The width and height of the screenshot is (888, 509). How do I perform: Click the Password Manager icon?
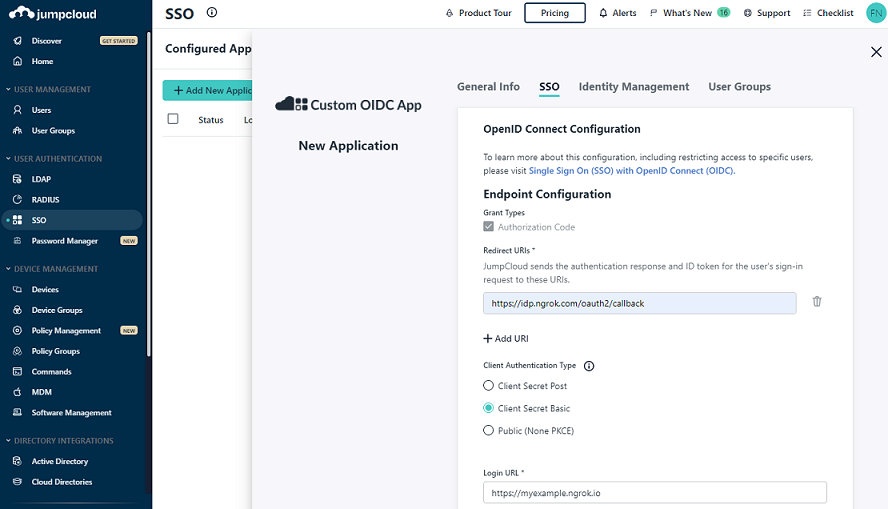[x=18, y=241]
